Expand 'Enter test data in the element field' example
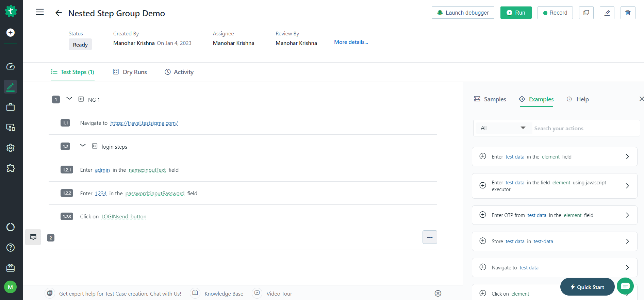Viewport: 644px width, 300px height. click(x=627, y=156)
